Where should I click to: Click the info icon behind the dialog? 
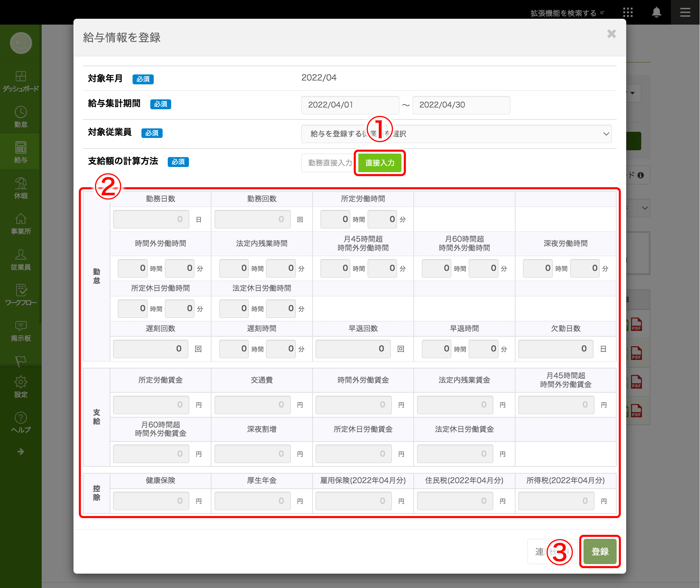tap(641, 175)
